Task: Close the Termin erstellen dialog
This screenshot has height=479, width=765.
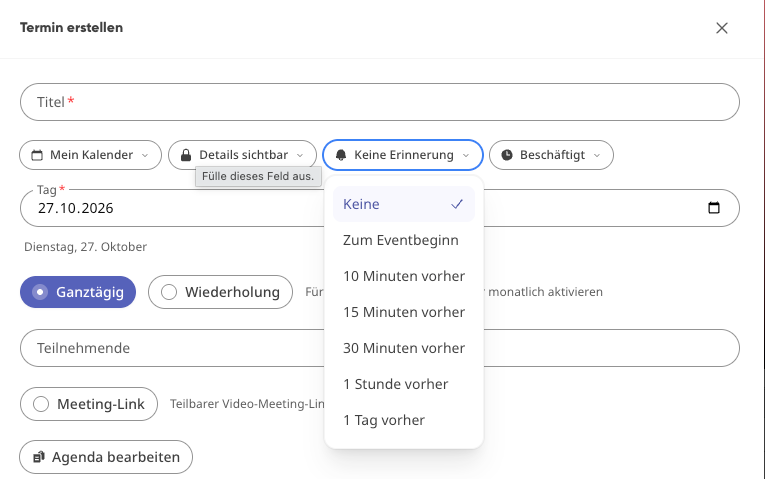Action: [722, 28]
